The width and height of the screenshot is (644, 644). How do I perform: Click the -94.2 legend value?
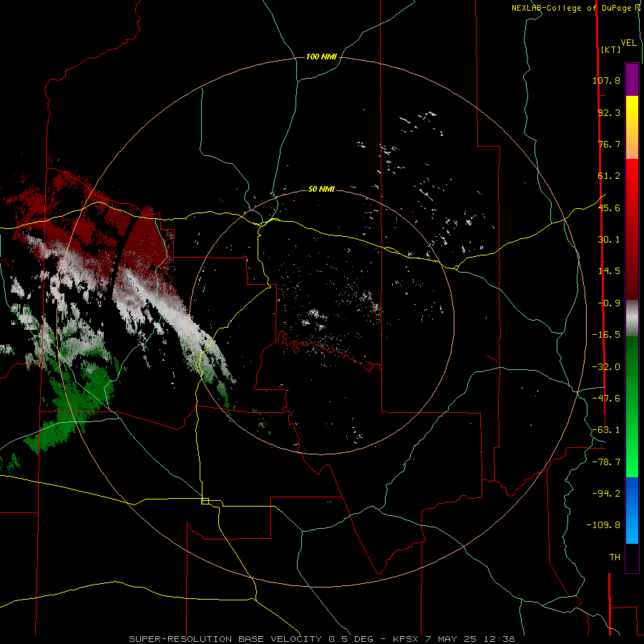pyautogui.click(x=606, y=494)
